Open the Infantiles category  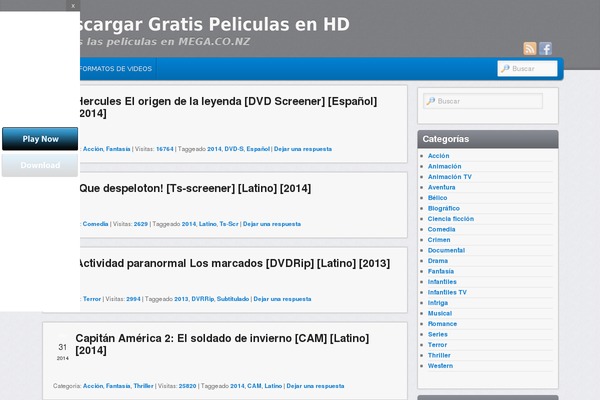[442, 282]
